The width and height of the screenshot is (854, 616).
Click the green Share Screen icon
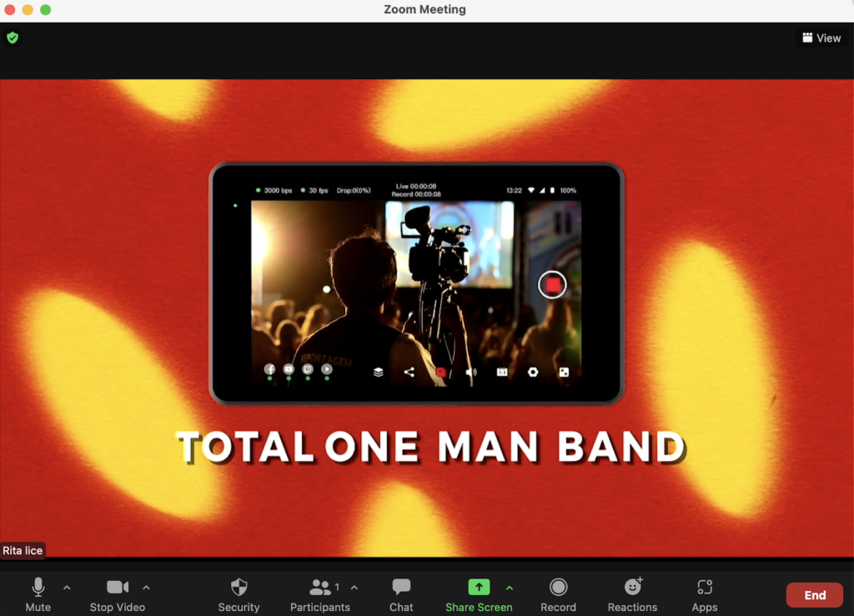(x=478, y=587)
